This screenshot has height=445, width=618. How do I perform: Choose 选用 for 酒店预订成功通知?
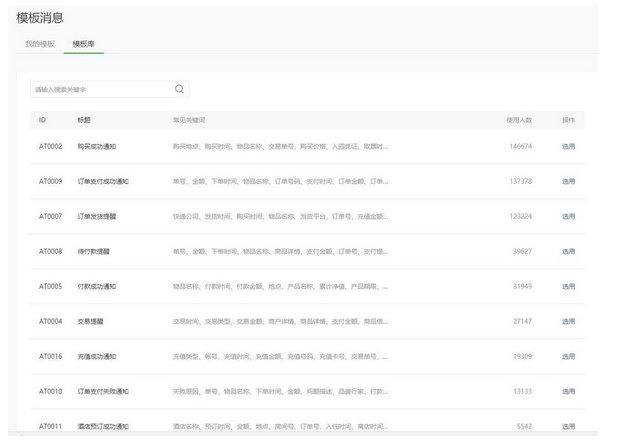click(568, 426)
